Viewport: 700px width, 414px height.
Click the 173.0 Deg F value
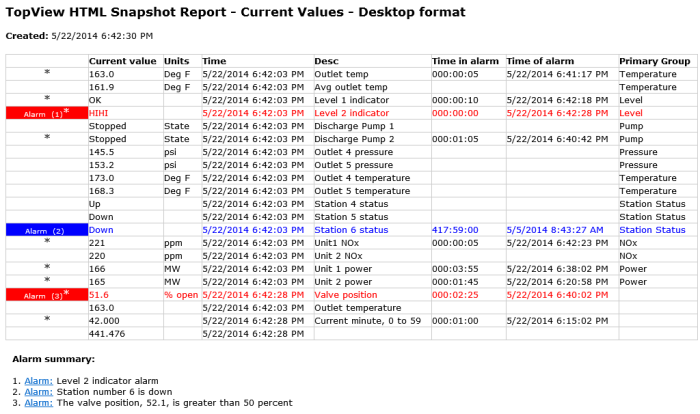101,178
